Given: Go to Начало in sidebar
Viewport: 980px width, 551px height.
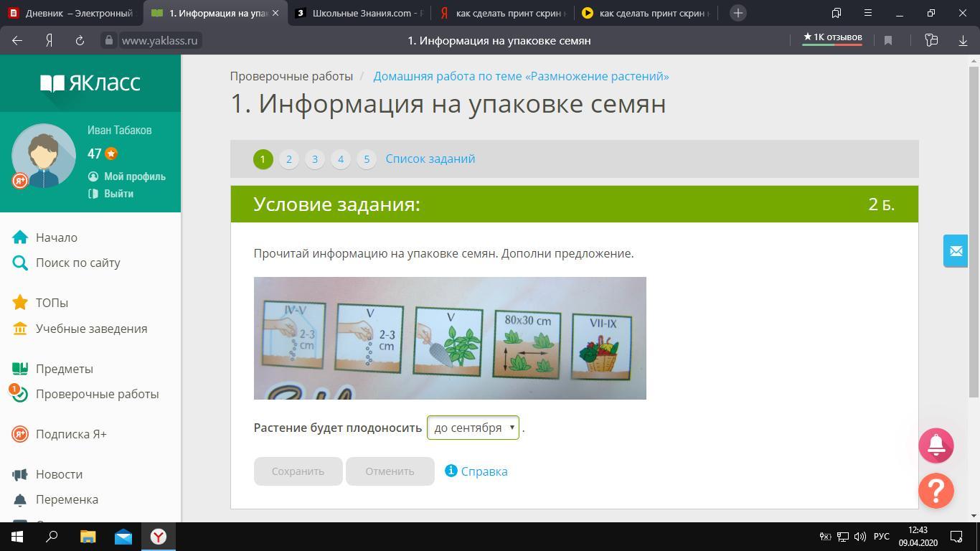Looking at the screenshot, I should coord(57,237).
